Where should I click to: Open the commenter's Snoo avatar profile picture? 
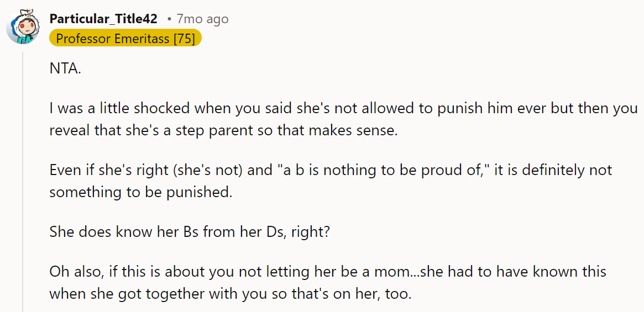(x=23, y=27)
